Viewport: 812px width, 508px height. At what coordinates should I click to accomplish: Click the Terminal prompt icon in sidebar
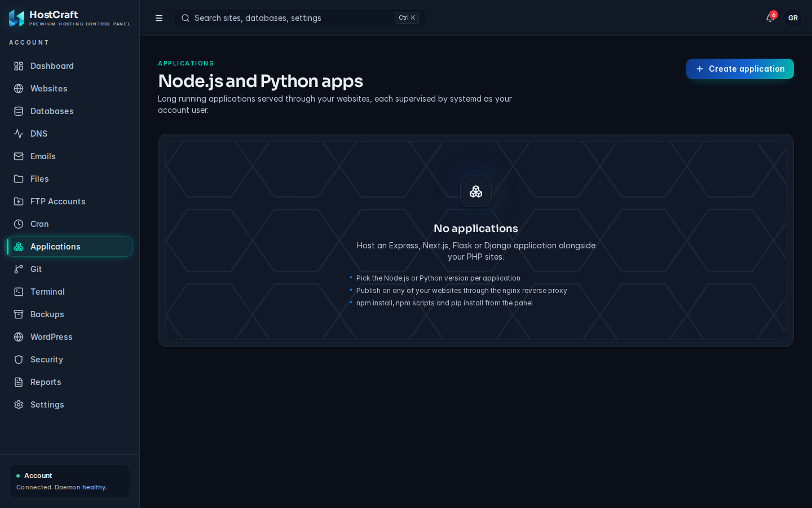[19, 292]
